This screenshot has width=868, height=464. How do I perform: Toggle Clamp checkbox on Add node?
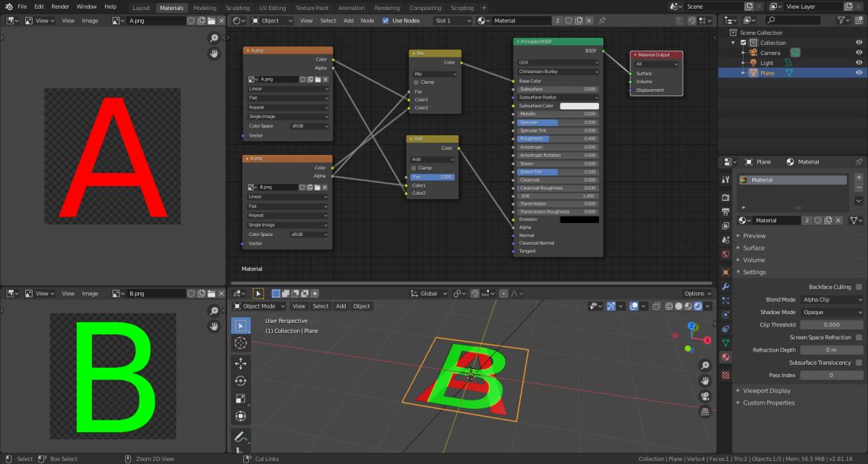[x=414, y=168]
